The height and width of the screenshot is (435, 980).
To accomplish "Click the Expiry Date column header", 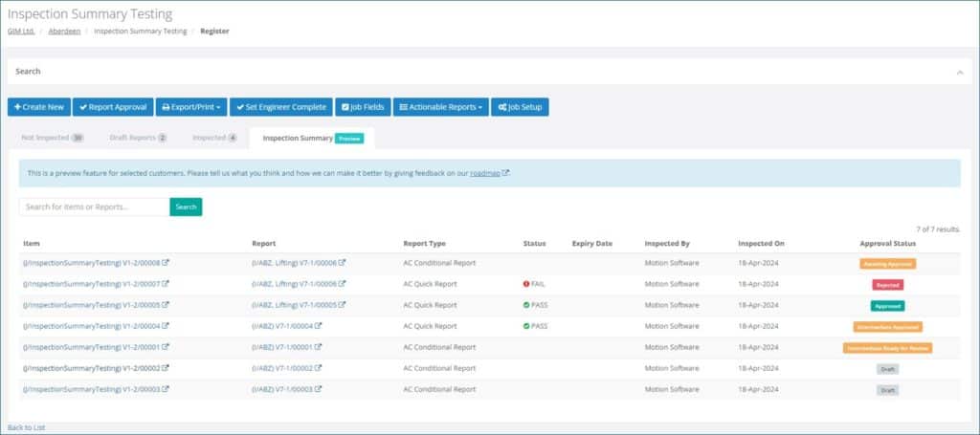I will [x=591, y=244].
